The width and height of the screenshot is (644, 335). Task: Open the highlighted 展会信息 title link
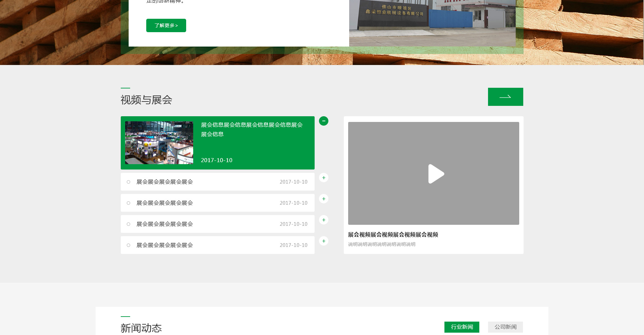point(252,129)
